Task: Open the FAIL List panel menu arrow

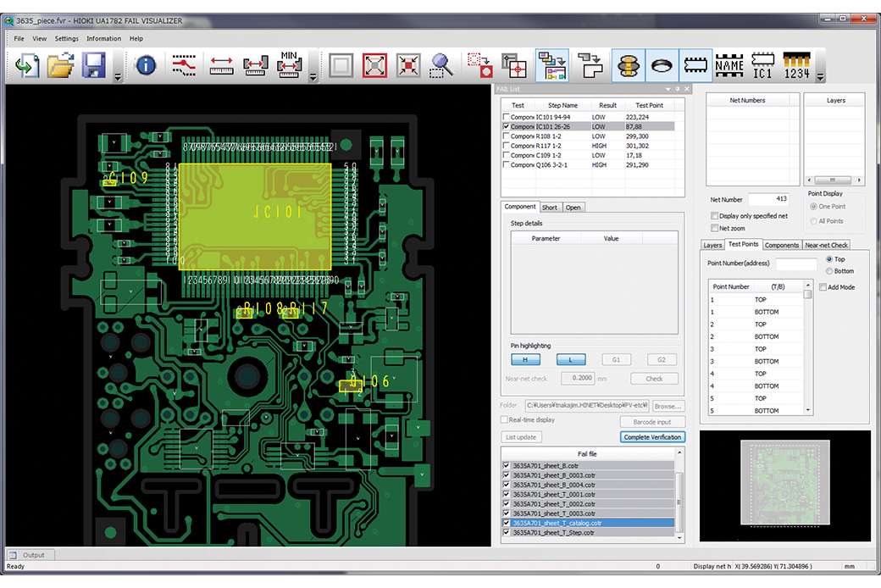Action: pyautogui.click(x=668, y=88)
